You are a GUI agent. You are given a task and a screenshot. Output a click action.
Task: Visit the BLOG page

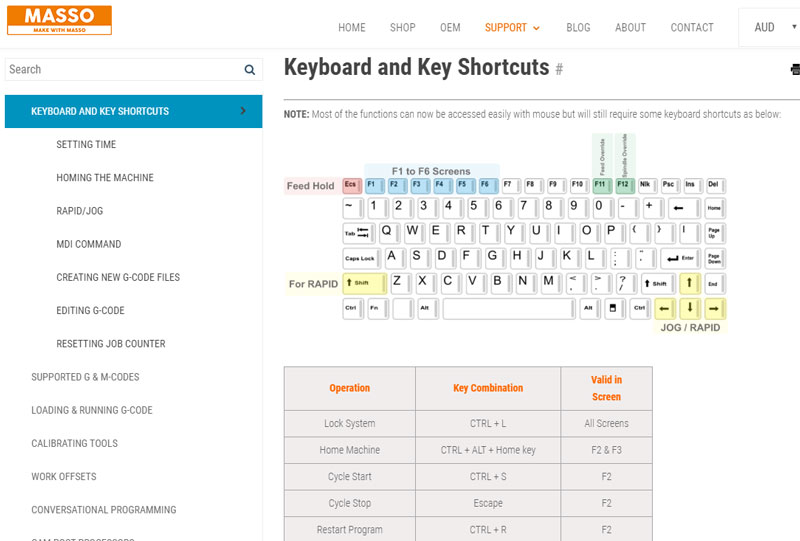(x=579, y=28)
